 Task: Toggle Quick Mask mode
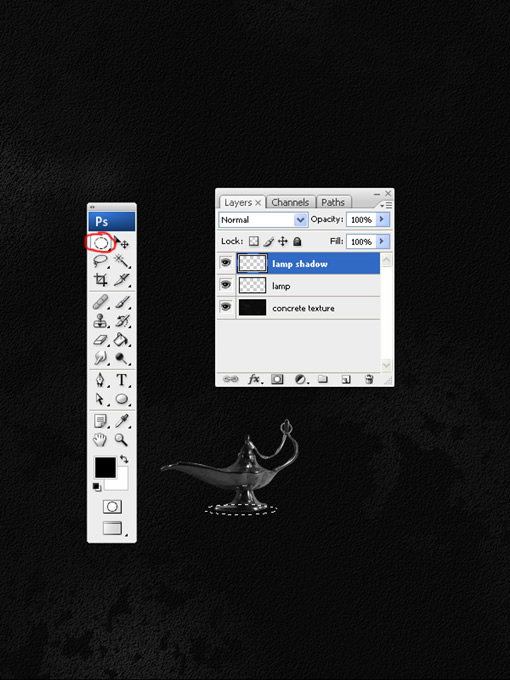pos(112,507)
